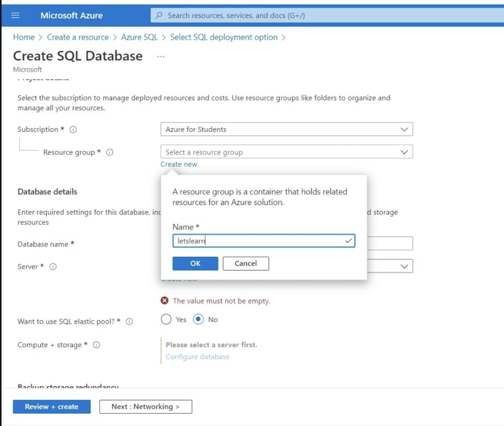Click the Microsoft Azure logo text

pyautogui.click(x=71, y=15)
